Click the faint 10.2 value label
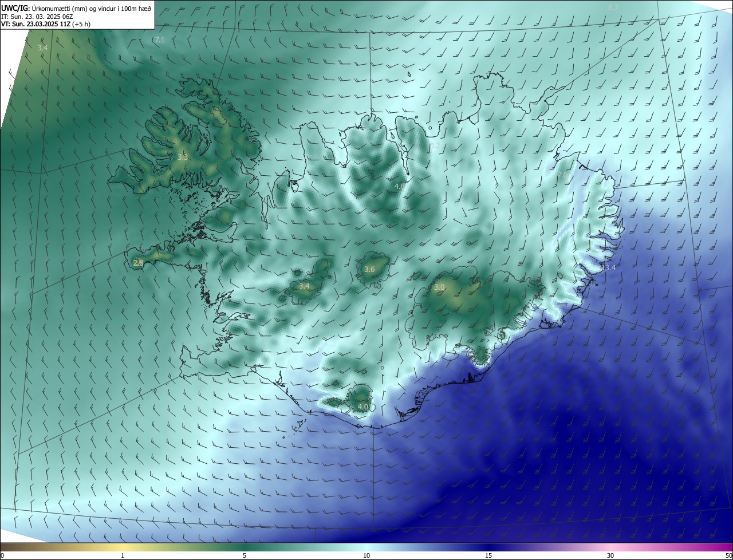The image size is (733, 560). [433, 146]
